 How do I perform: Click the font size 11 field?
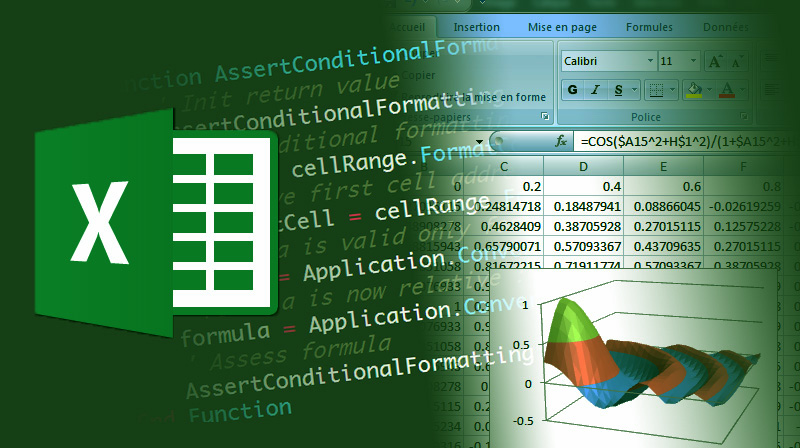pos(672,61)
